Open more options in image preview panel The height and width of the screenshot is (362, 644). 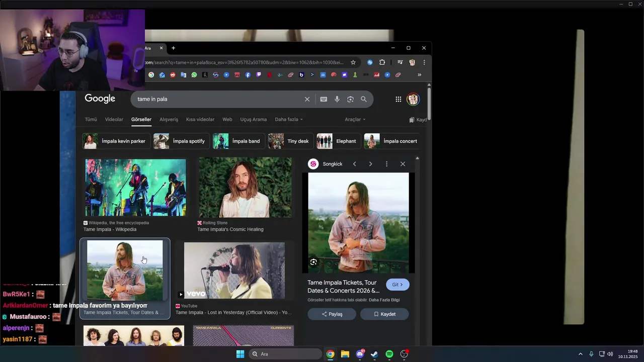pos(386,164)
